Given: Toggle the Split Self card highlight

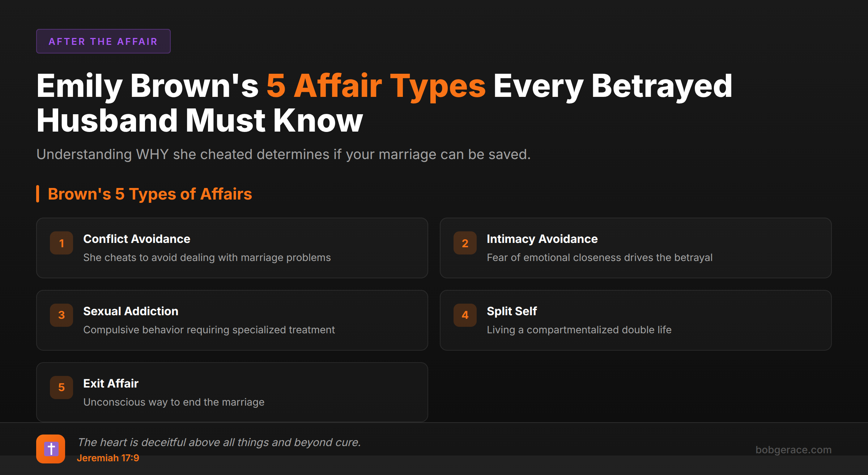Looking at the screenshot, I should point(636,320).
